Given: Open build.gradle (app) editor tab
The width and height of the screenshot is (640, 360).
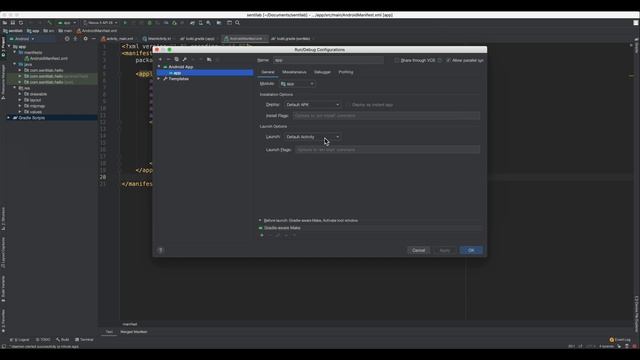Looking at the screenshot, I should [198, 39].
